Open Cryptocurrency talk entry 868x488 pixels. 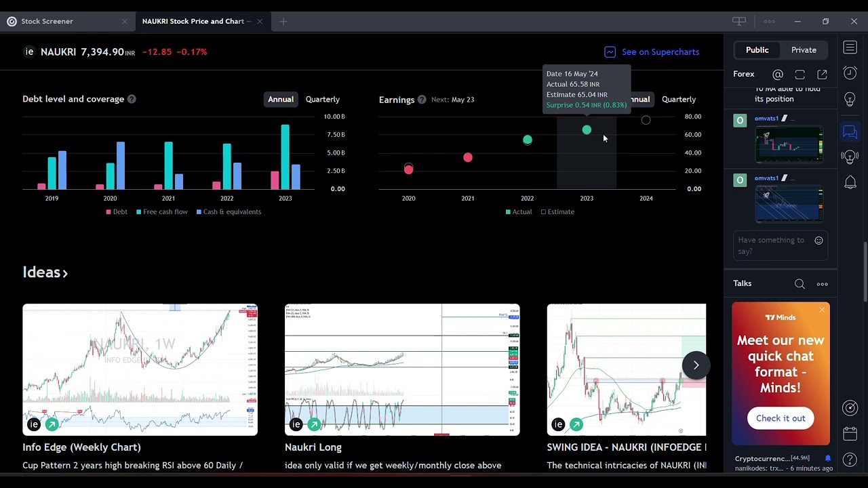click(783, 464)
